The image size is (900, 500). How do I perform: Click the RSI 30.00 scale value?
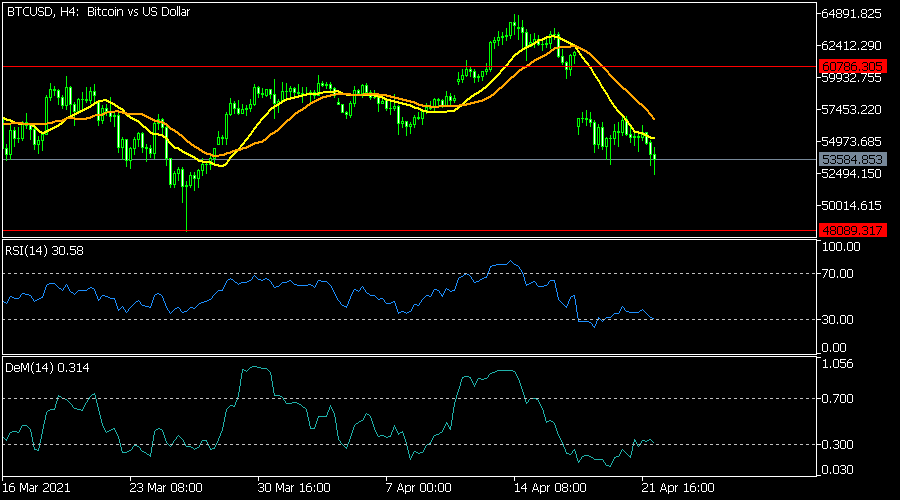[x=837, y=320]
